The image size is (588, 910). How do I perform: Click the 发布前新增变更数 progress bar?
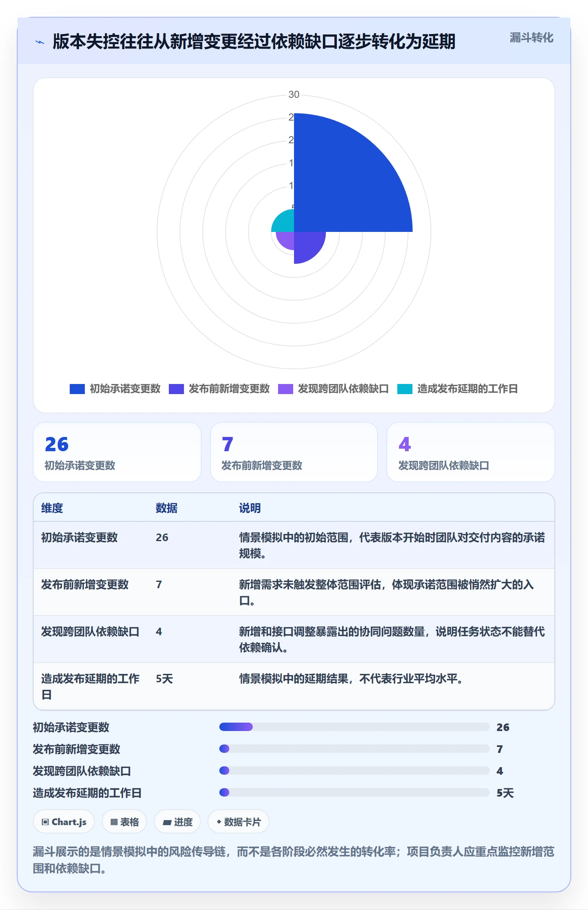354,749
